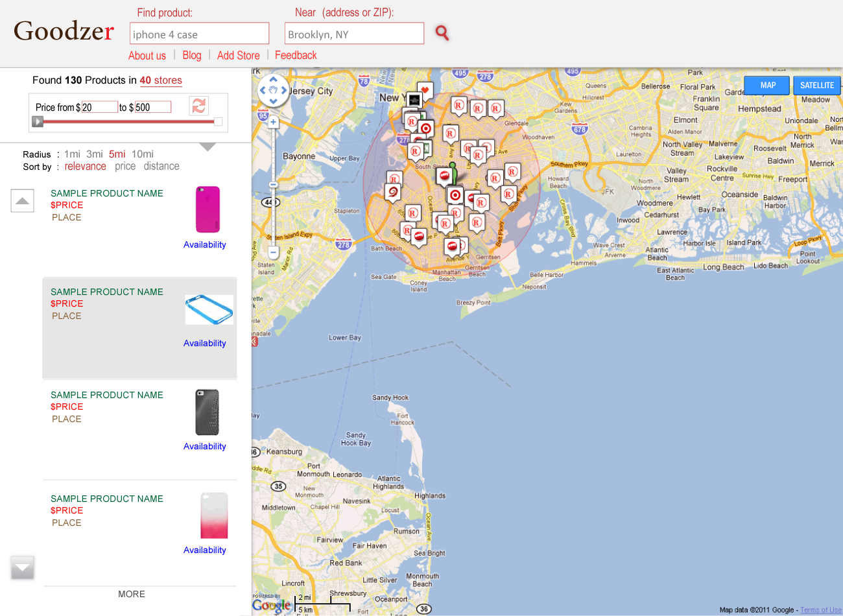843x616 pixels.
Task: Open the Add Store page
Action: [x=239, y=56]
